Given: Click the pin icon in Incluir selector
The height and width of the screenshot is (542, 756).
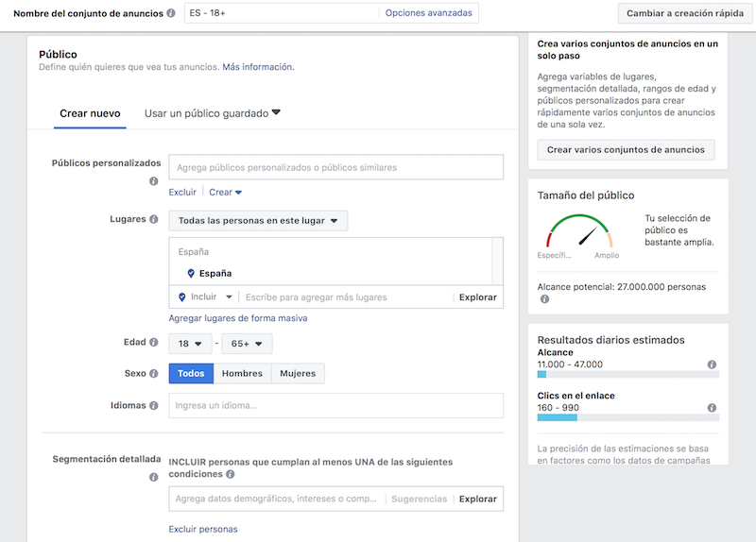Looking at the screenshot, I should (x=181, y=297).
